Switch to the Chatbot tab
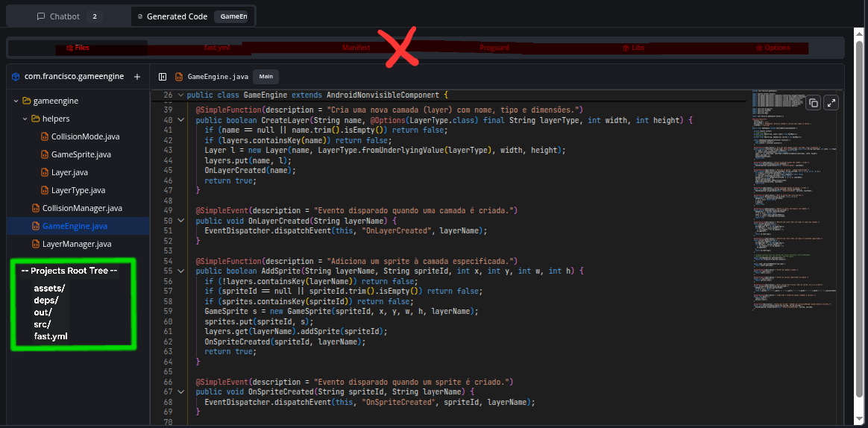Image resolution: width=868 pixels, height=428 pixels. pyautogui.click(x=65, y=16)
